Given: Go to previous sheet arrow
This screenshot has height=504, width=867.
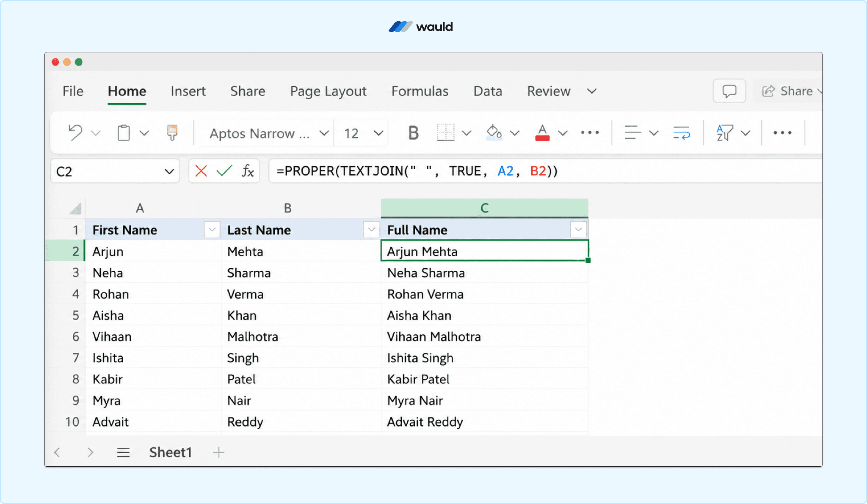Looking at the screenshot, I should pos(57,452).
